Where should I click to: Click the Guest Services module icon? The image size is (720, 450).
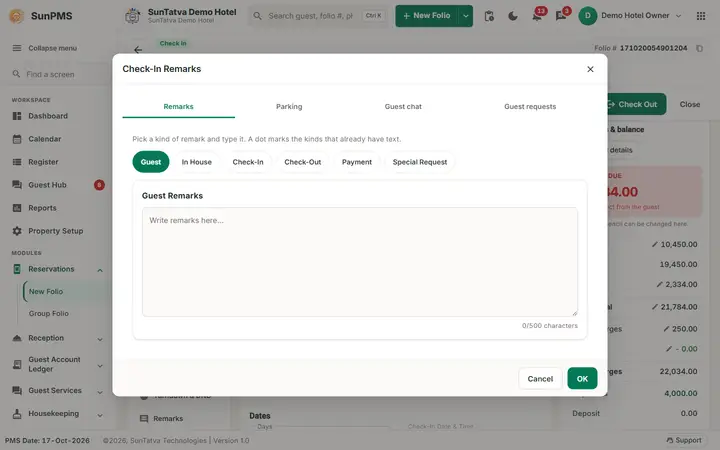pos(17,391)
